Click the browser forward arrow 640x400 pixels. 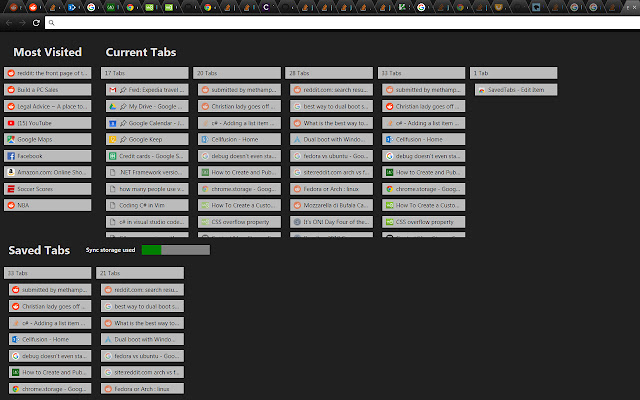[x=22, y=23]
